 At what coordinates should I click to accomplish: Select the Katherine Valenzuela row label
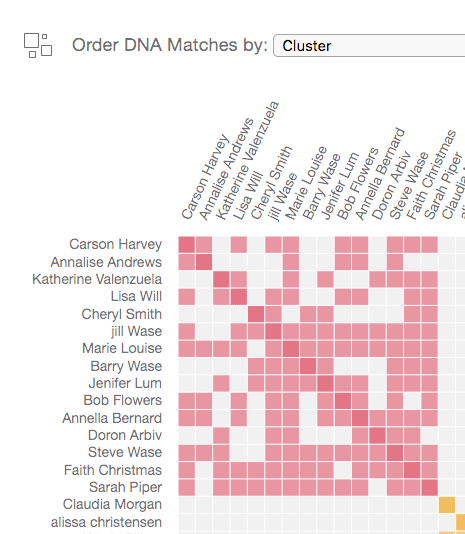tap(97, 279)
